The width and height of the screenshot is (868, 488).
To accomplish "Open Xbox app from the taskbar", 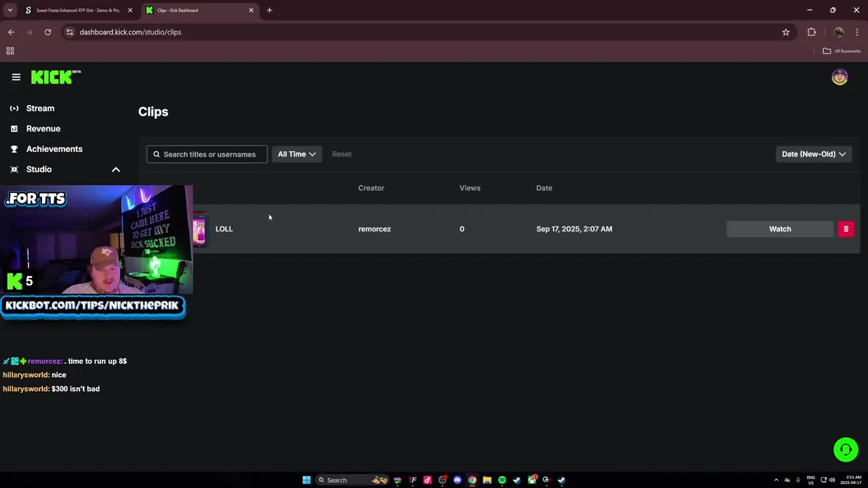I will tap(532, 480).
